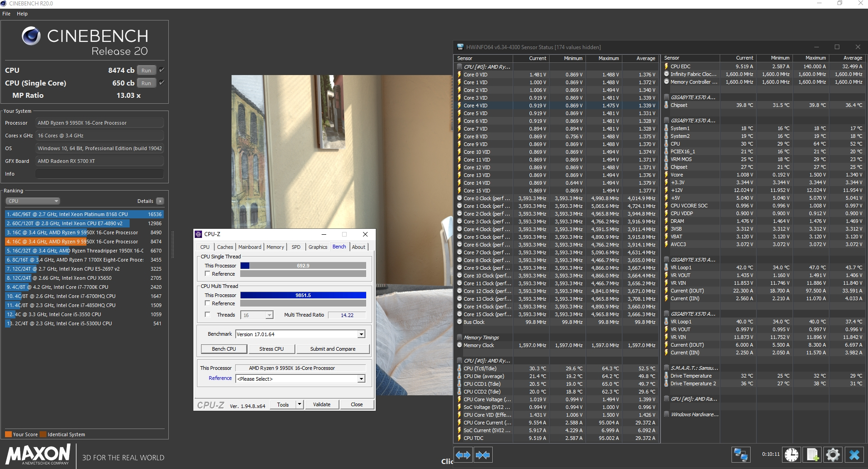868x469 pixels.
Task: Click the Reference link in CPU-Z
Action: 220,378
